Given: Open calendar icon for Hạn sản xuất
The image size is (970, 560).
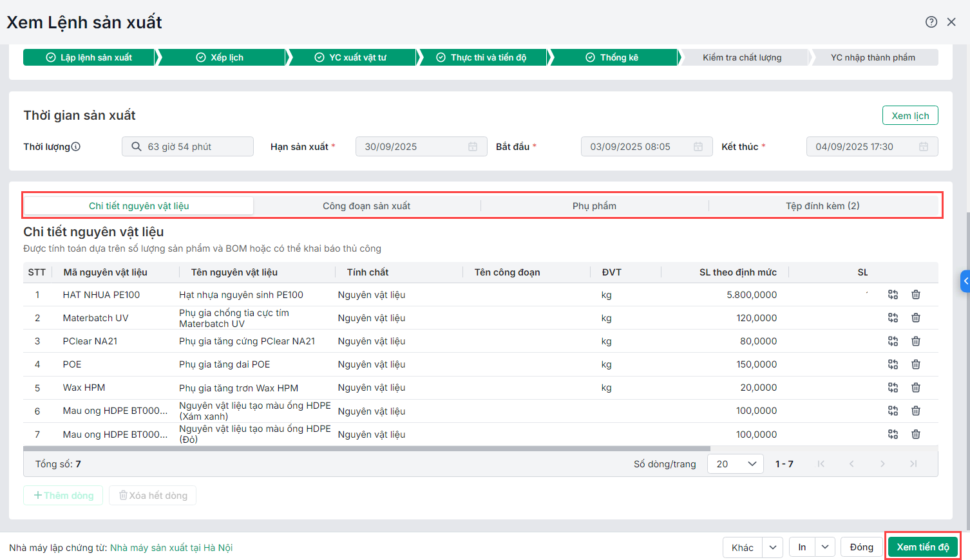Looking at the screenshot, I should pos(473,147).
